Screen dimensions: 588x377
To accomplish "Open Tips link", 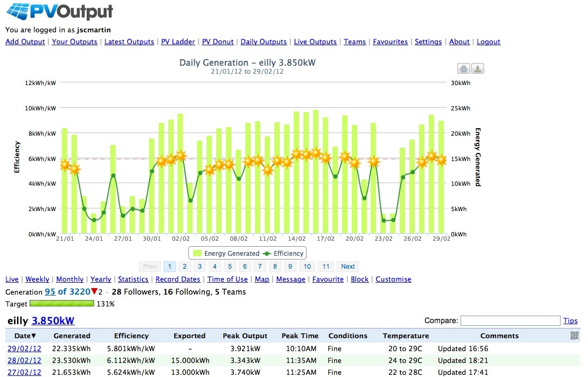I will (570, 320).
